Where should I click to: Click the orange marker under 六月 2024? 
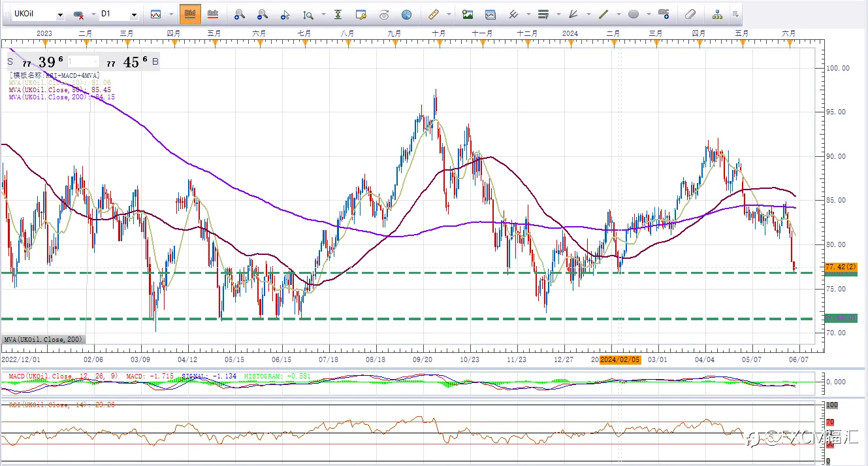coord(789,42)
